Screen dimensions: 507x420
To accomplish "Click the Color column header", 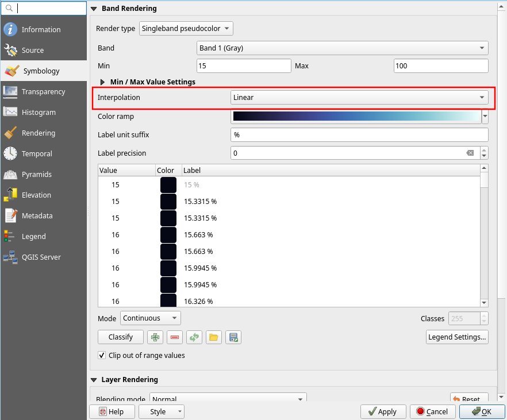I will tap(168, 170).
